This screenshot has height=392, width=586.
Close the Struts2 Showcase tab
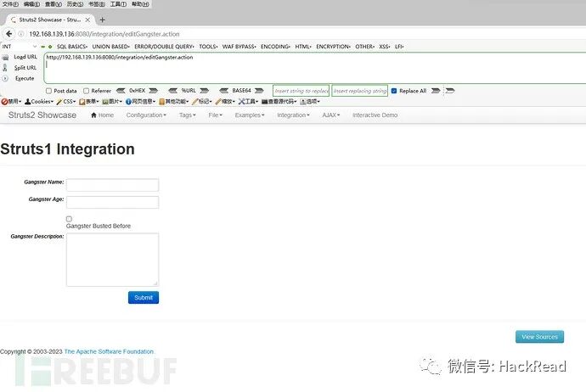click(x=87, y=20)
